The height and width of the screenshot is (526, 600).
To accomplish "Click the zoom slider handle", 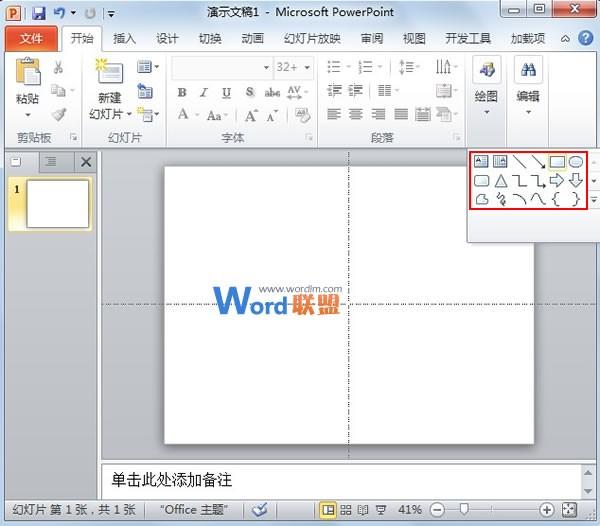I will pos(464,509).
